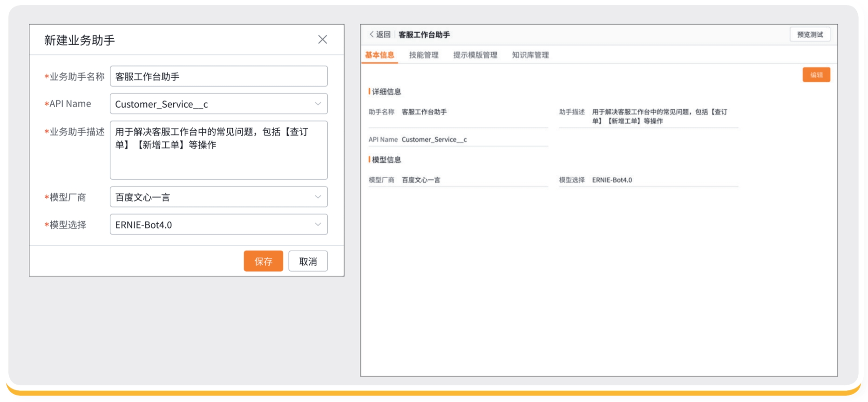Close the 新建业务助手 dialog
The width and height of the screenshot is (868, 402).
point(322,40)
